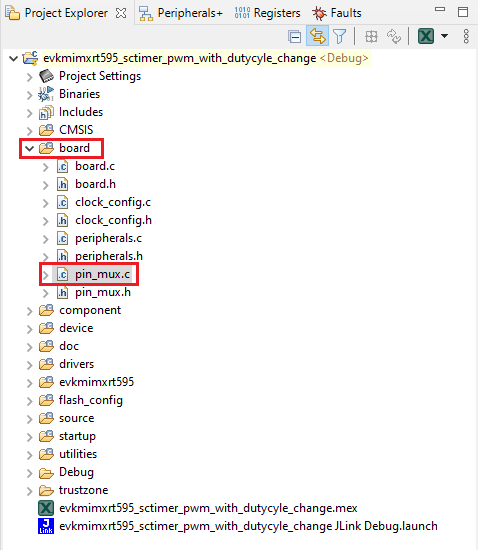Viewport: 478px width, 550px height.
Task: Select the evkmimxrt595 folder
Action: [x=96, y=382]
